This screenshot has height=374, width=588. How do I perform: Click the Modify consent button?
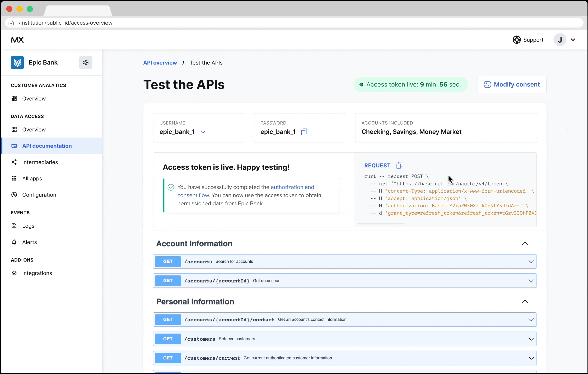tap(512, 84)
